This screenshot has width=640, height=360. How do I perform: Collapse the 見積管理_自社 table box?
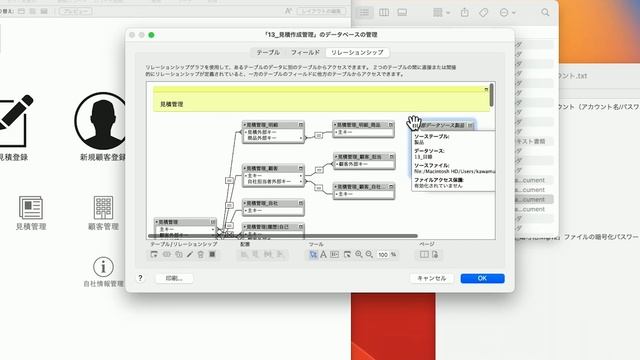301,203
